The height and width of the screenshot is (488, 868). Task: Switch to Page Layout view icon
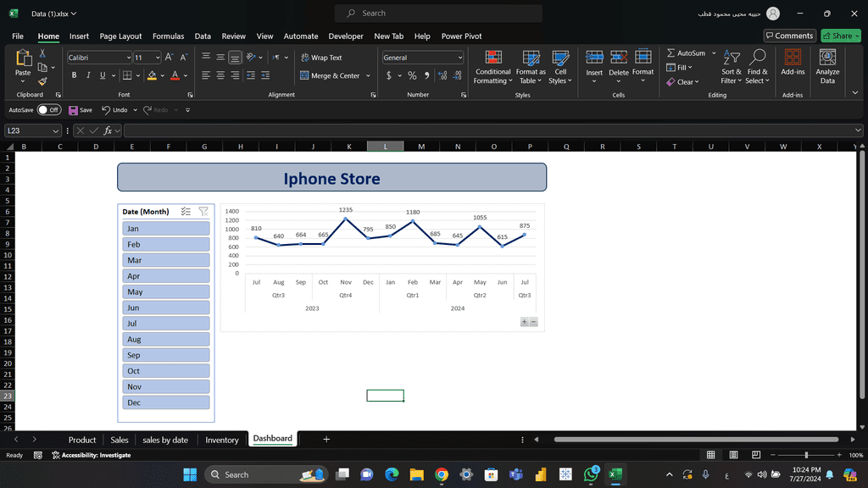733,455
